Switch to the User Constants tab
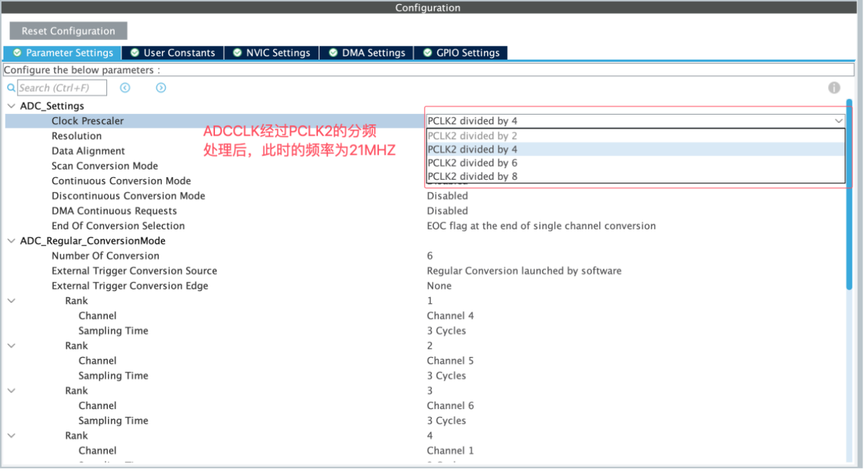 point(173,53)
